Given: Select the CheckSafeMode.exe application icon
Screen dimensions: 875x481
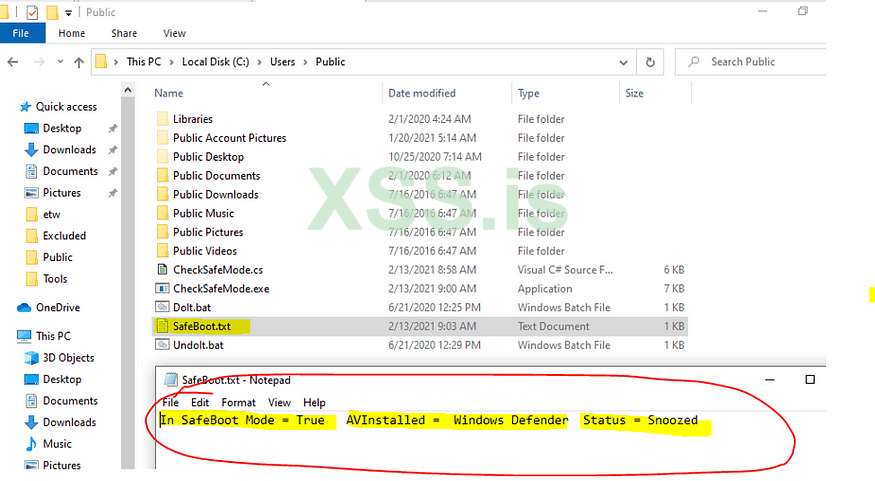Looking at the screenshot, I should pos(162,288).
